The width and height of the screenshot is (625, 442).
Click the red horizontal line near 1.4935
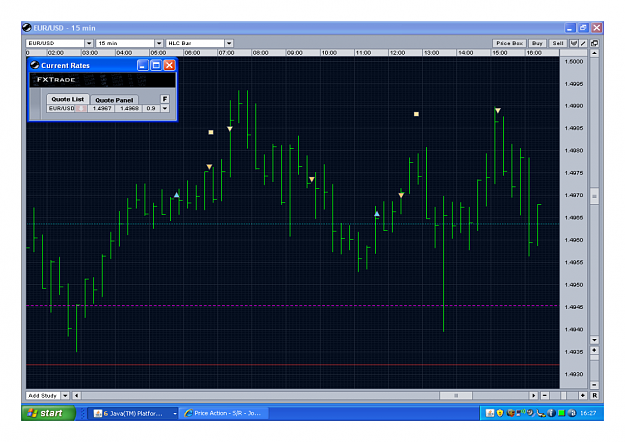pos(293,365)
